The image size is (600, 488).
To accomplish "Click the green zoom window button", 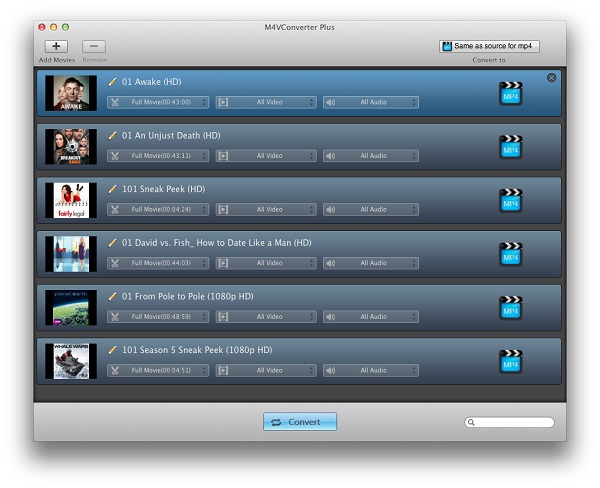I will pyautogui.click(x=65, y=27).
